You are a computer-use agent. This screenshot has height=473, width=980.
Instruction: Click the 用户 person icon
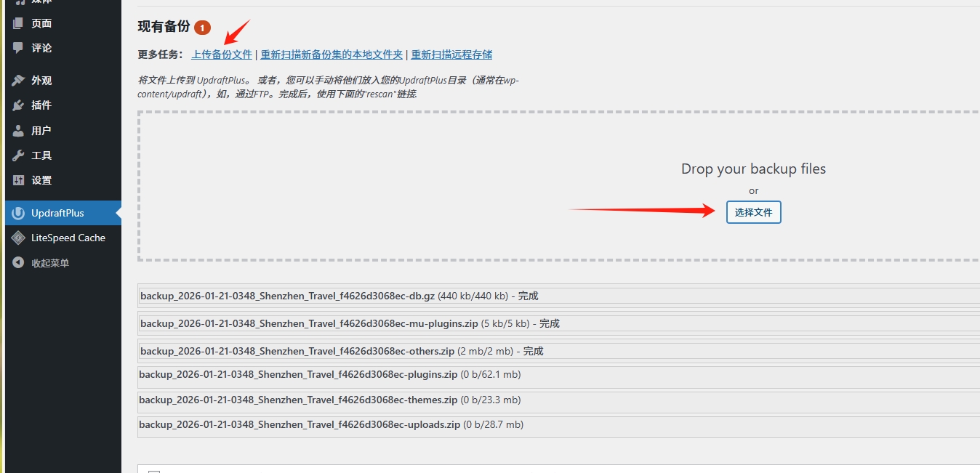[x=18, y=131]
